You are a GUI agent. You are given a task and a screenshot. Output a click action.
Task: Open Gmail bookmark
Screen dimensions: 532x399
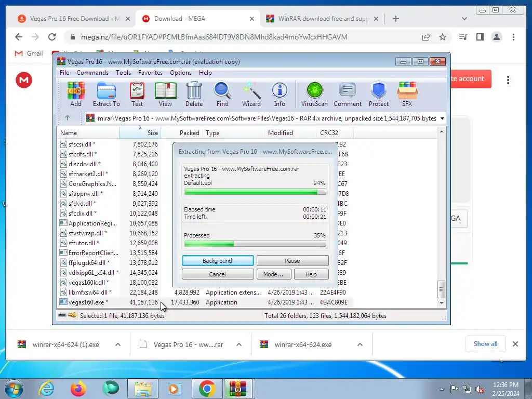[x=29, y=54]
